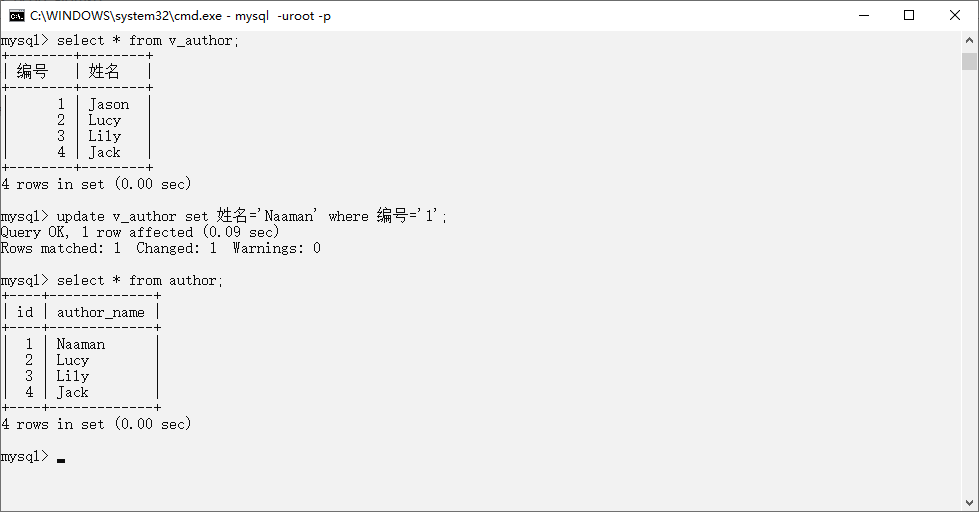This screenshot has height=512, width=979.
Task: Click the update v_author command line
Action: click(x=224, y=216)
